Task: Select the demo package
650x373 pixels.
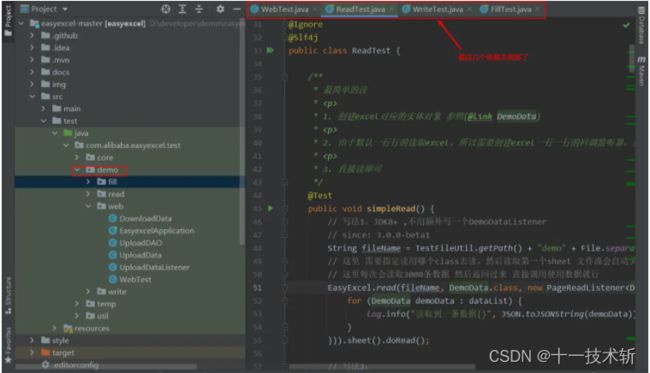Action: (x=107, y=170)
